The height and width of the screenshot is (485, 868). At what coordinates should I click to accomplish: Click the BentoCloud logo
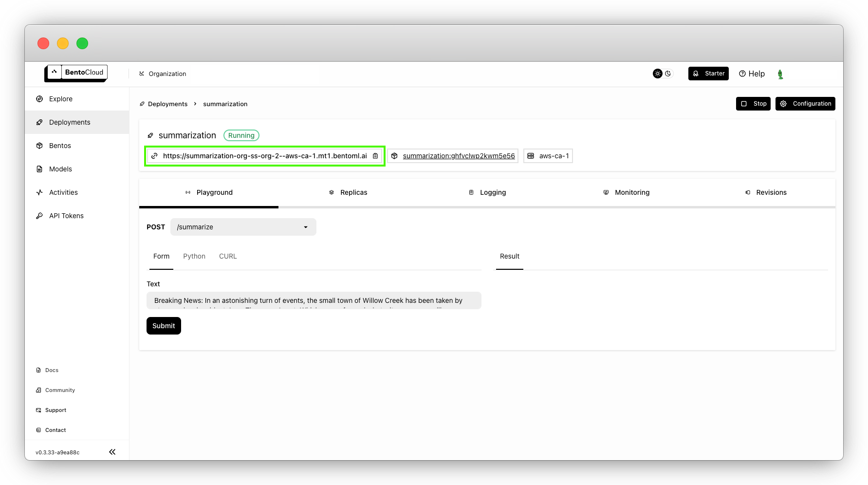tap(76, 73)
